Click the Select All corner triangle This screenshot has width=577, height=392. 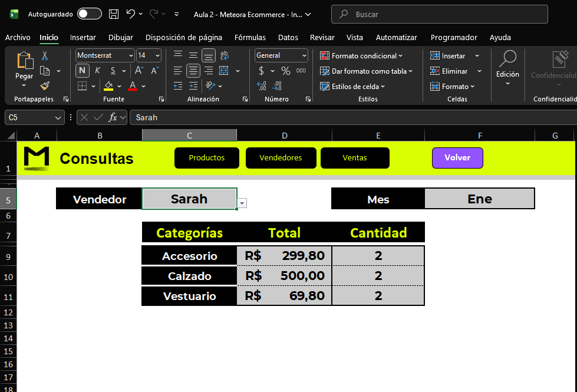[11, 136]
